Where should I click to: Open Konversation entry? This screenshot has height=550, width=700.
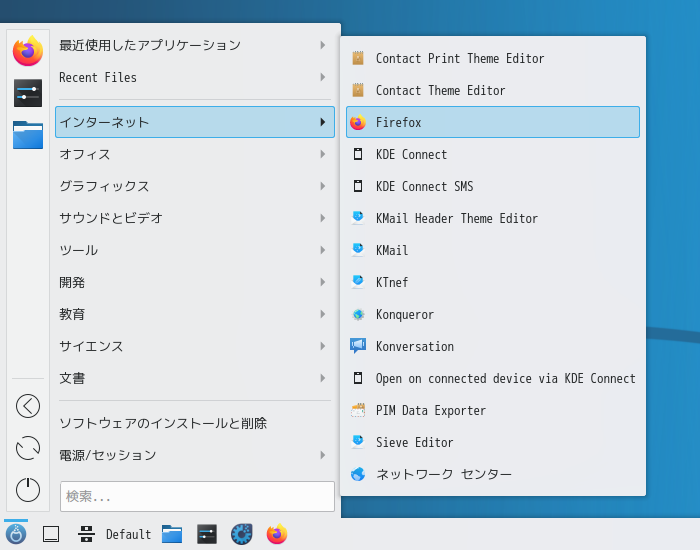[493, 346]
